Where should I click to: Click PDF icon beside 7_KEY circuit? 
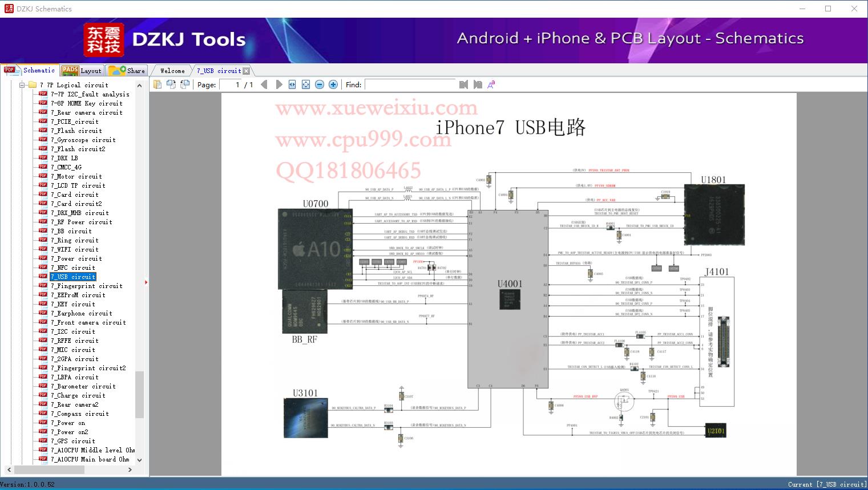pos(43,303)
